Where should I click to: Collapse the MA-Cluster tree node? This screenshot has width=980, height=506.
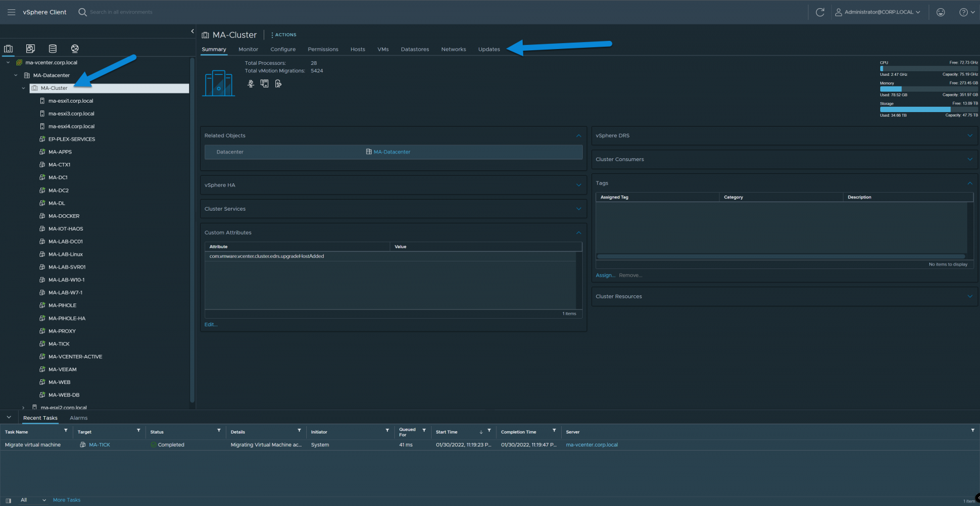23,88
